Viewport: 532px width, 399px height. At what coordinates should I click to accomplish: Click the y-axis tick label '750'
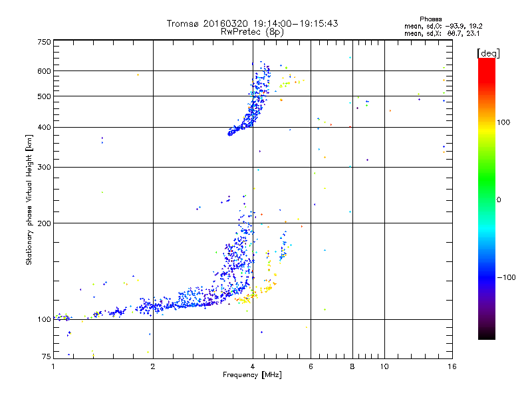tap(44, 42)
